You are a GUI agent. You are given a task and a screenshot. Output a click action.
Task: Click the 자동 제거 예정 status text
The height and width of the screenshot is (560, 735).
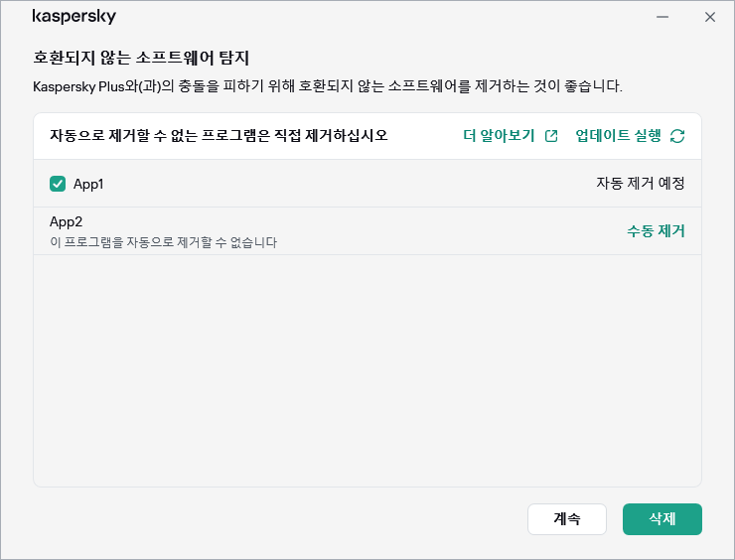click(x=640, y=184)
